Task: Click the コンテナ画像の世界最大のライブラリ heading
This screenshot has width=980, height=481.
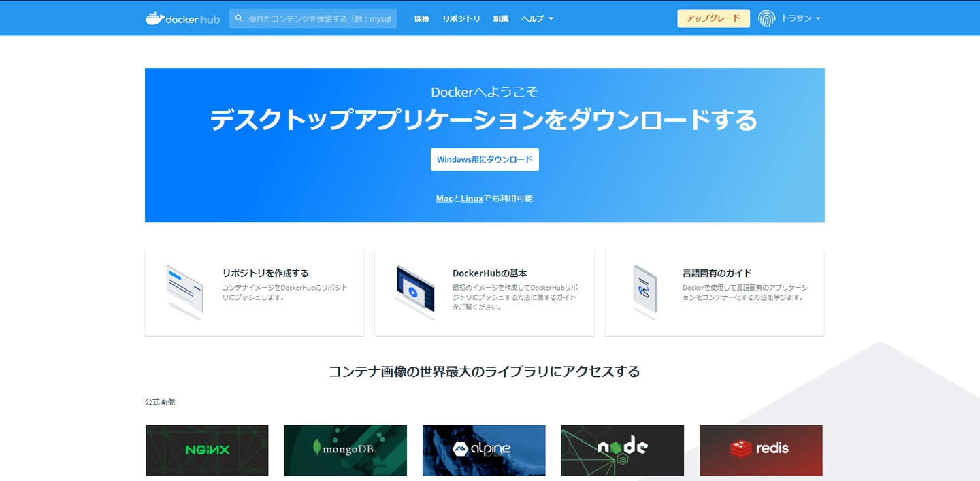Action: pos(485,371)
